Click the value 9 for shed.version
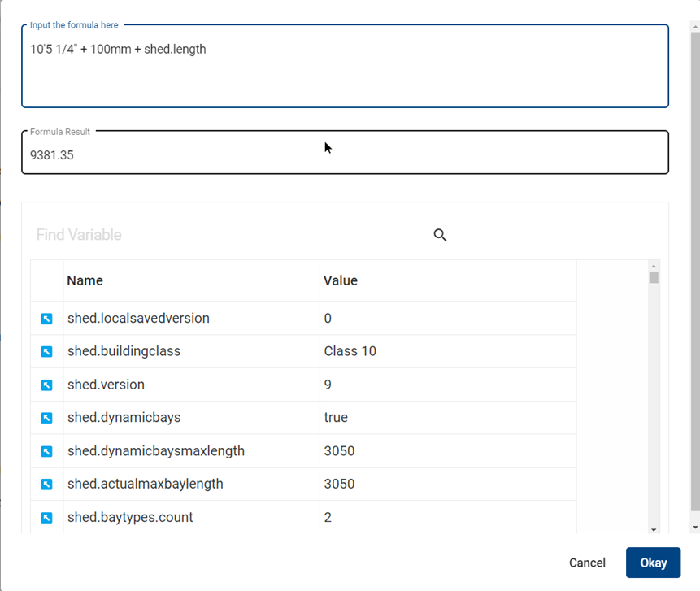The image size is (700, 591). click(448, 385)
